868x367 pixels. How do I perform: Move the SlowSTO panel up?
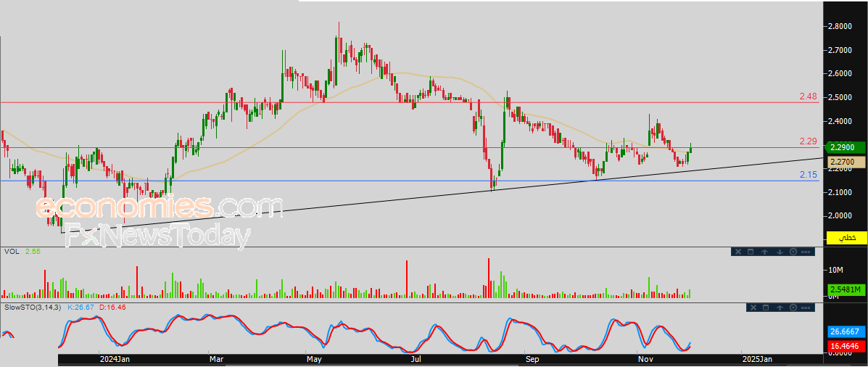pos(780,308)
